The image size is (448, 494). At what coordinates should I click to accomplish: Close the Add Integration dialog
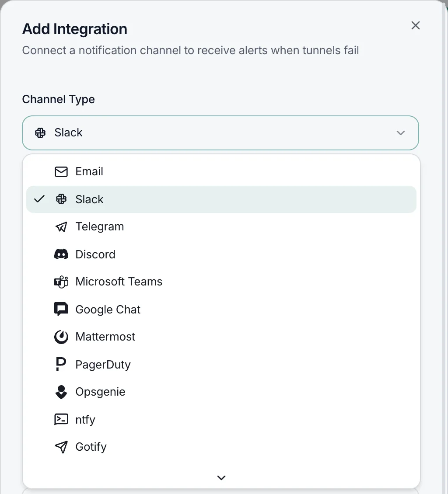point(416,25)
